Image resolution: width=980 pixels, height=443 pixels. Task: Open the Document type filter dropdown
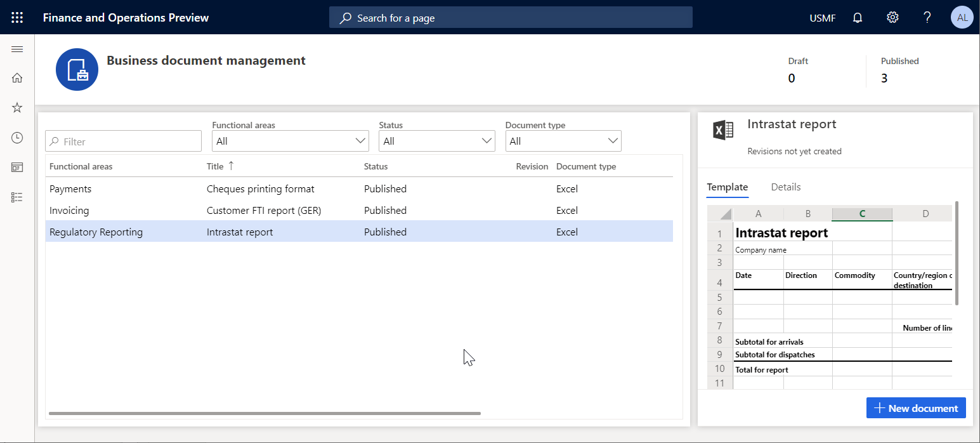[x=563, y=141]
